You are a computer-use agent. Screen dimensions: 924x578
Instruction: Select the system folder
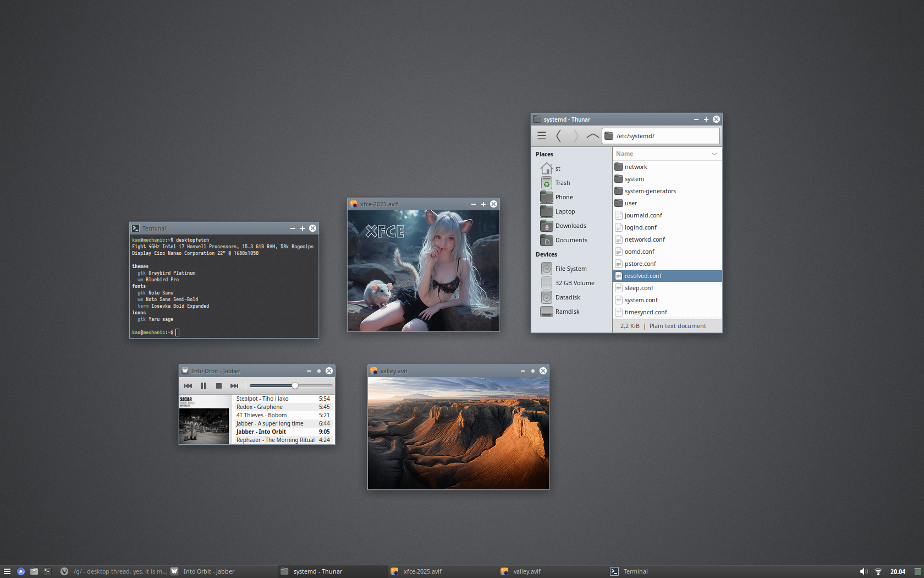click(x=667, y=179)
